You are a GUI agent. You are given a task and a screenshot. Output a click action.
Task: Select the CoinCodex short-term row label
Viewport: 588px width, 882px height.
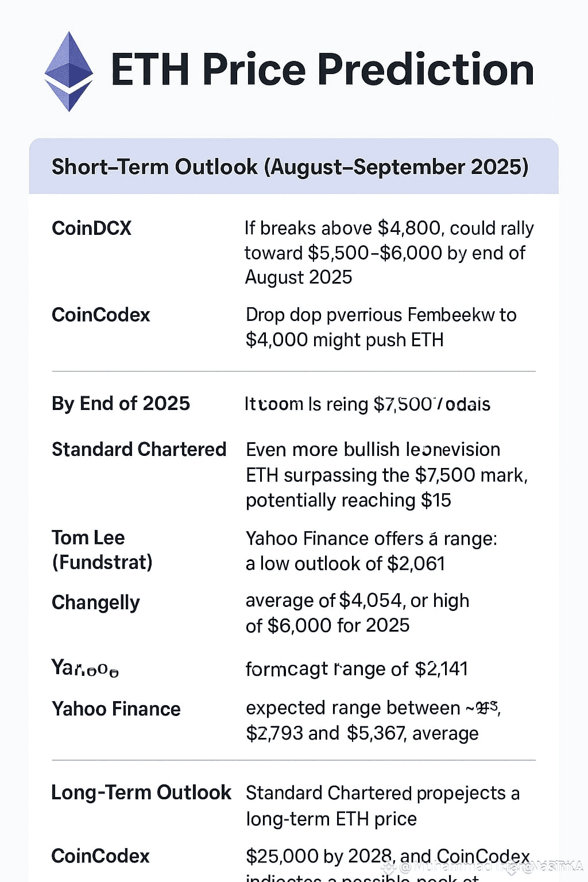pos(100,315)
